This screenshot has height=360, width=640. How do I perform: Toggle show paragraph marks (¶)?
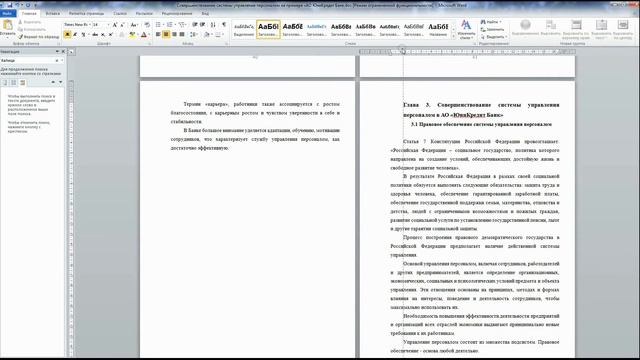click(x=224, y=24)
